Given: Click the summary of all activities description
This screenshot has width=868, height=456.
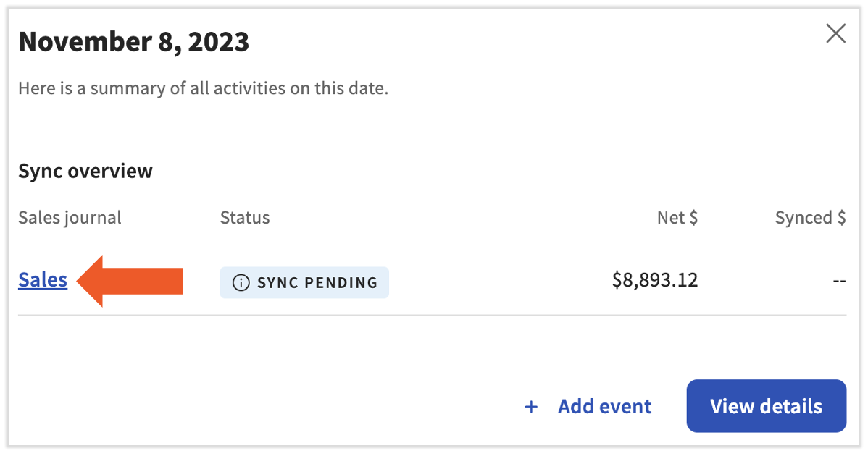Looking at the screenshot, I should 203,89.
